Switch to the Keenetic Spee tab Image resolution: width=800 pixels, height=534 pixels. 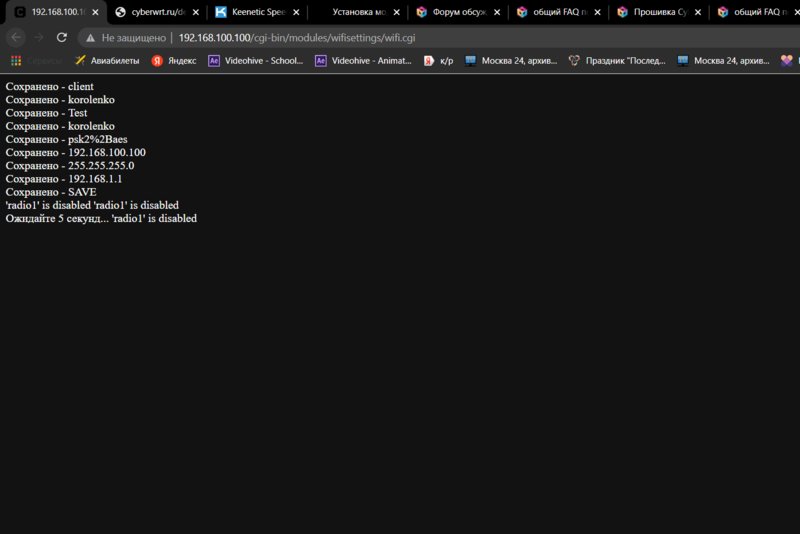point(258,12)
